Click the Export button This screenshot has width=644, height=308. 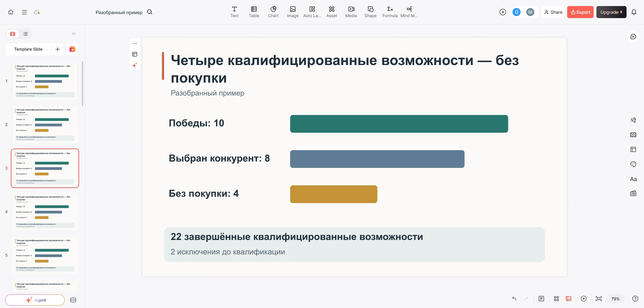pyautogui.click(x=581, y=12)
